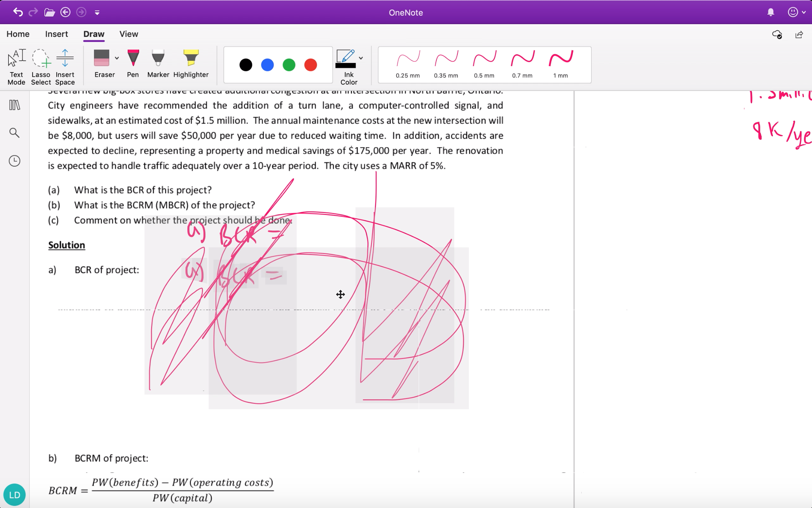Set pen thickness to 1 mm
The image size is (812, 508).
pos(561,64)
